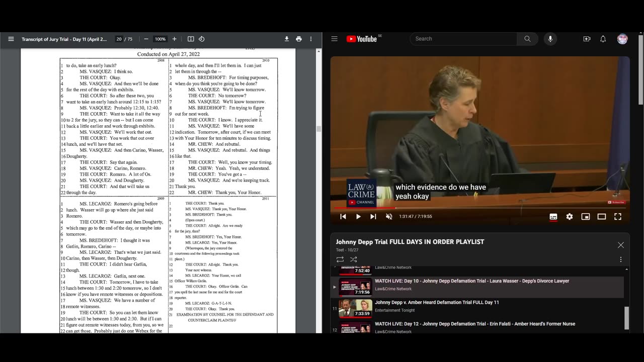Screen dimensions: 644x362
Task: Open YouTube guide hamburger menu
Action: tap(334, 39)
